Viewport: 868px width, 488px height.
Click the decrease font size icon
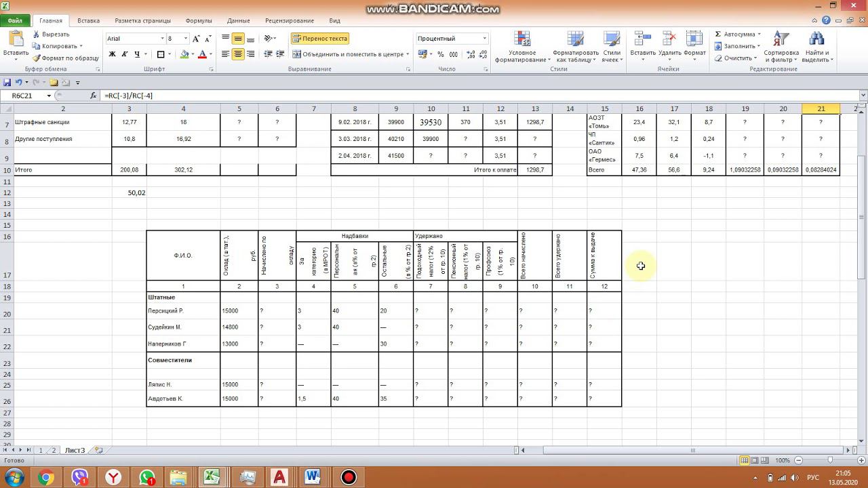208,39
